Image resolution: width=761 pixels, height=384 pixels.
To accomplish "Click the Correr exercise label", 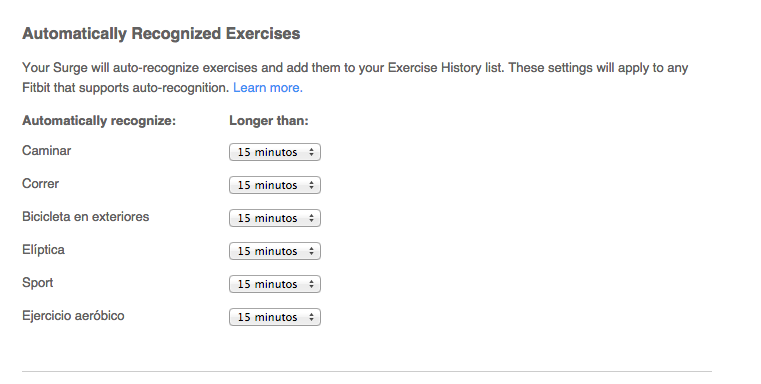I will pyautogui.click(x=40, y=184).
